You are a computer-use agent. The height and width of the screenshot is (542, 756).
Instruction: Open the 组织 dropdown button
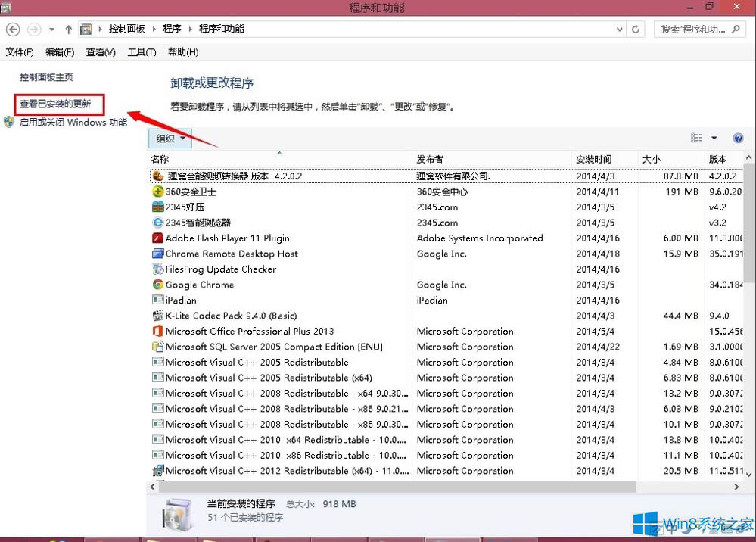(x=170, y=139)
